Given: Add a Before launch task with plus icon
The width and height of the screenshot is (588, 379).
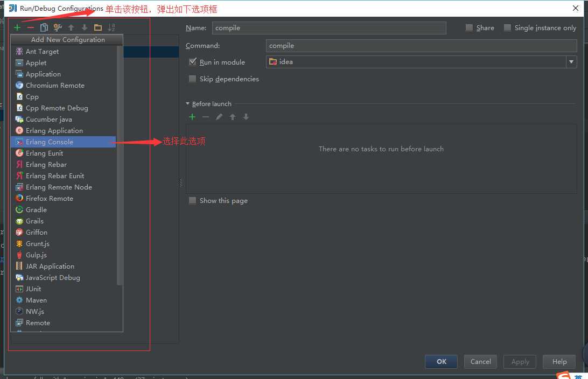Looking at the screenshot, I should 192,117.
